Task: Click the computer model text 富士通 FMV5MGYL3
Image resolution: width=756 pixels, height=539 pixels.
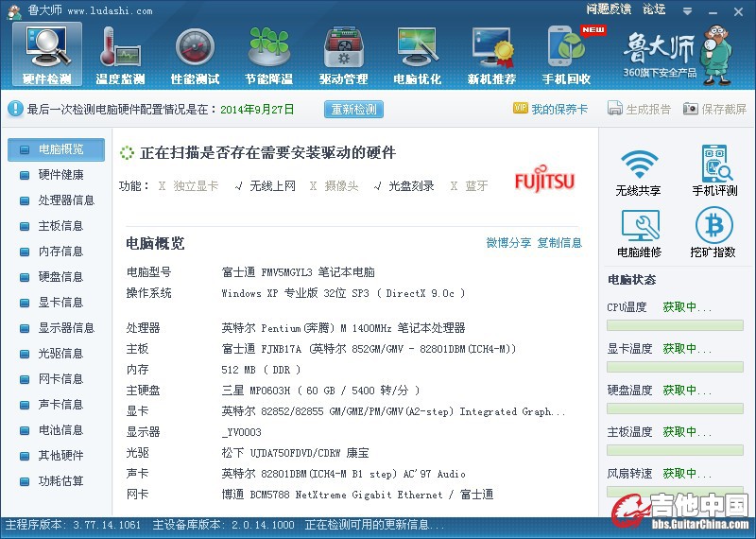Action: [x=299, y=272]
